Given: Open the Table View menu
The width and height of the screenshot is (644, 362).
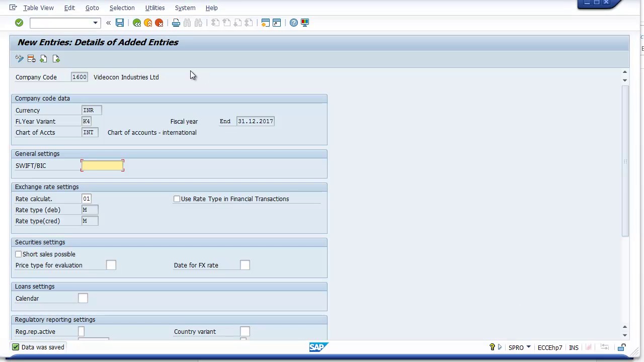Looking at the screenshot, I should pos(38,8).
